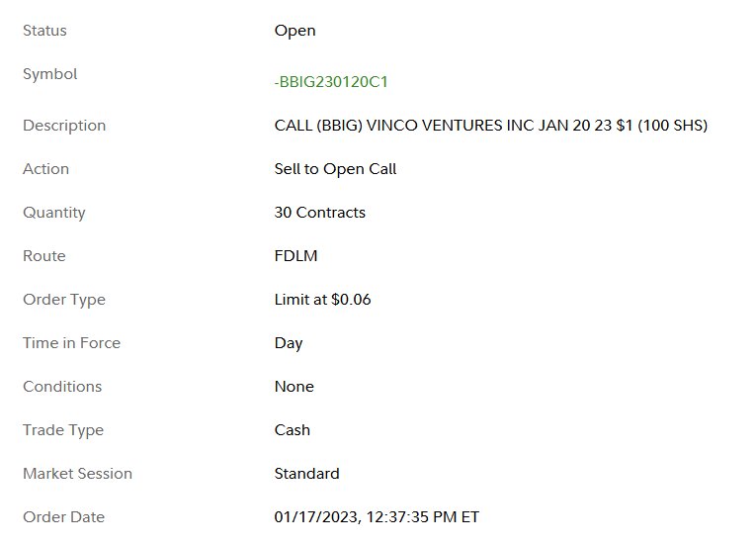Open the -BBIG230120C1 symbol link

tap(331, 81)
